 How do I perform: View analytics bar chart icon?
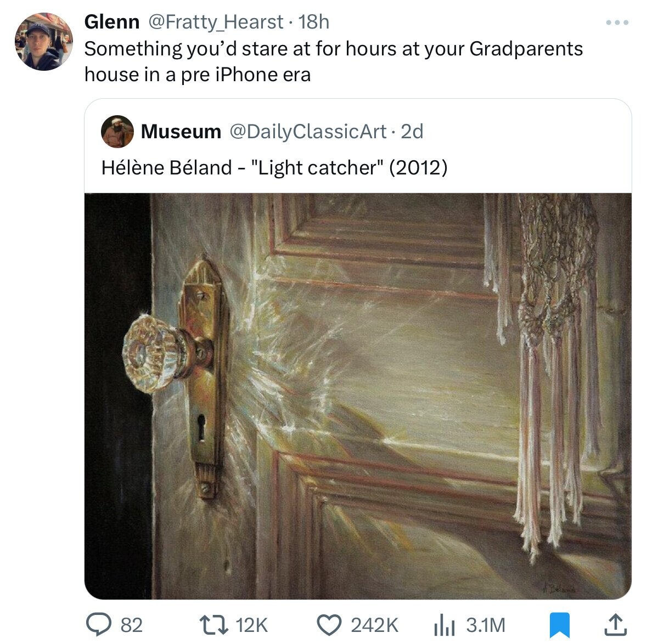tap(445, 625)
